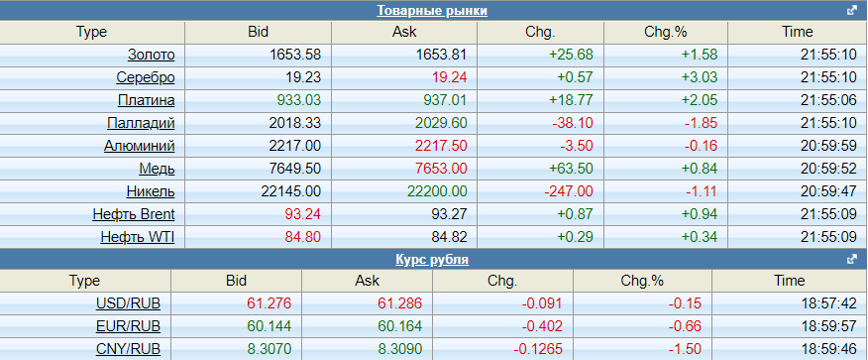Screen dimensions: 868x360
Task: Open the EUR/RUB currency pair link
Action: coord(129,326)
